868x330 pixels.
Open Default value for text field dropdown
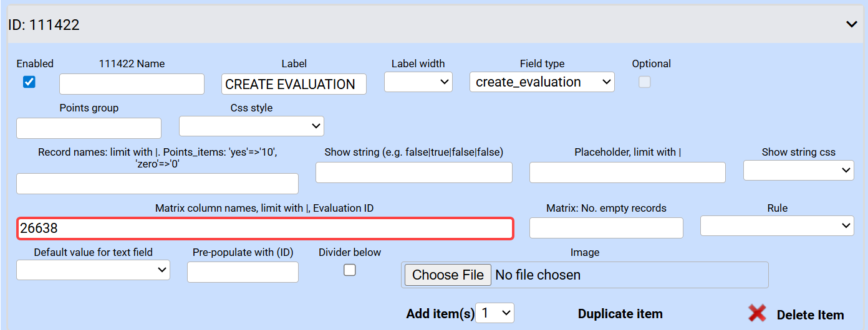point(93,270)
